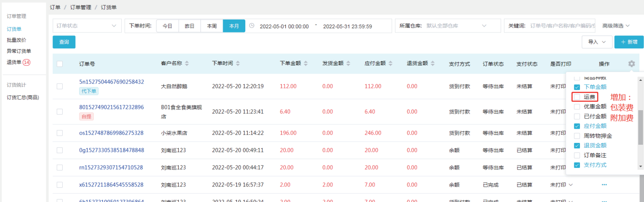The width and height of the screenshot is (644, 202).
Task: Click the 查询 search button
Action: point(64,42)
